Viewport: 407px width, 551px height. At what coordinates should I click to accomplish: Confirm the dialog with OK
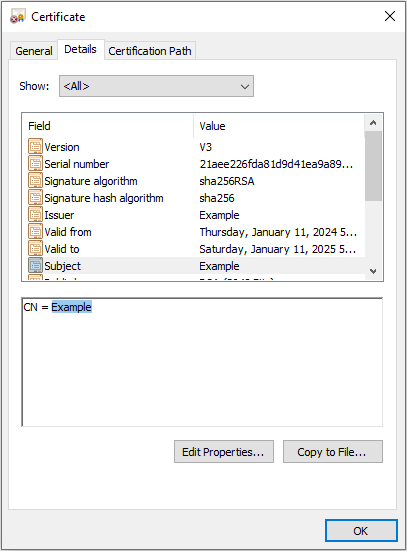coord(361,530)
